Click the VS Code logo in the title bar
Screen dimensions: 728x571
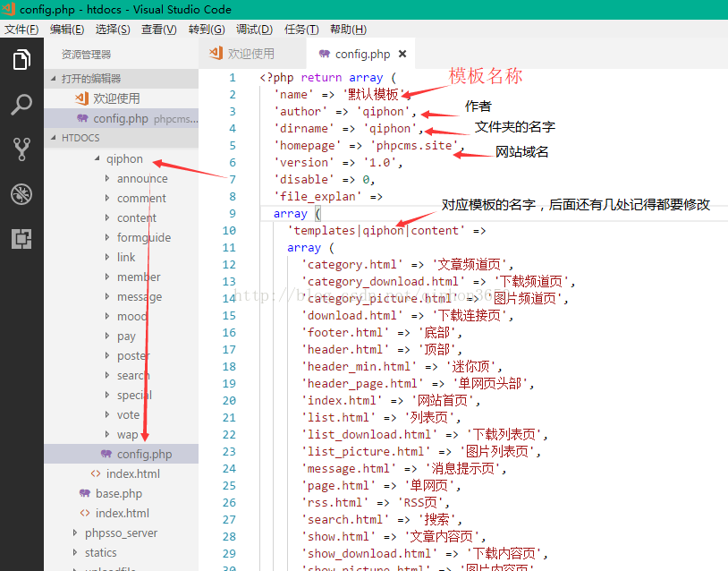pyautogui.click(x=11, y=10)
